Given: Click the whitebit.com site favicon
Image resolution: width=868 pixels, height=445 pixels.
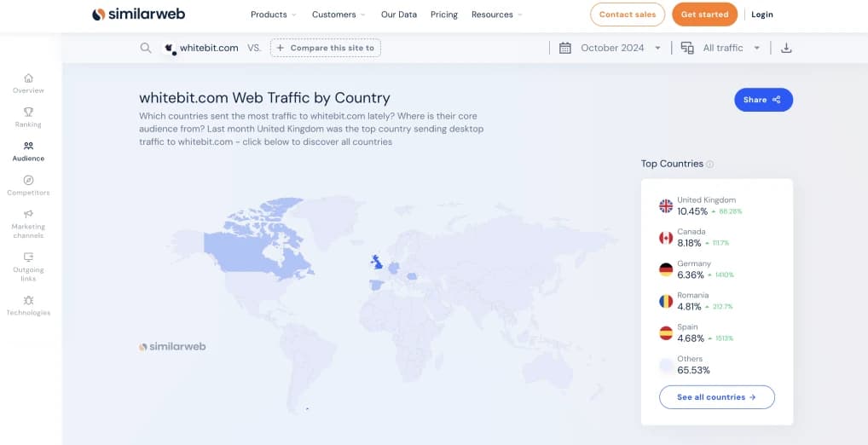Looking at the screenshot, I should (170, 48).
